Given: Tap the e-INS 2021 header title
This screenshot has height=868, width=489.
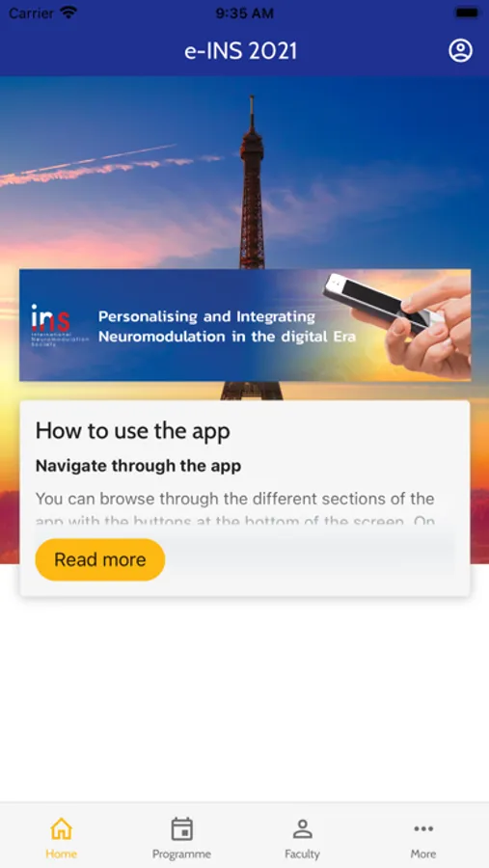Looking at the screenshot, I should (x=241, y=51).
